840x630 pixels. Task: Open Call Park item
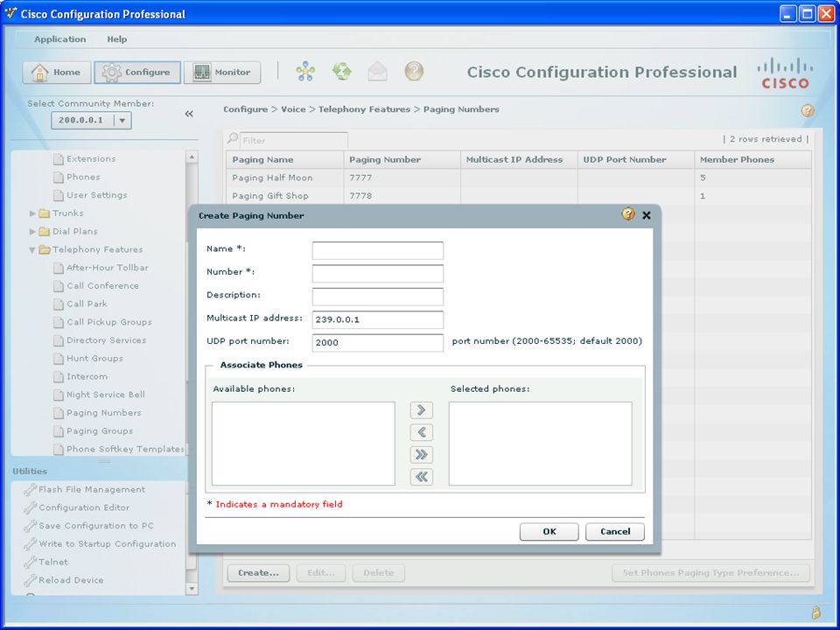[87, 304]
